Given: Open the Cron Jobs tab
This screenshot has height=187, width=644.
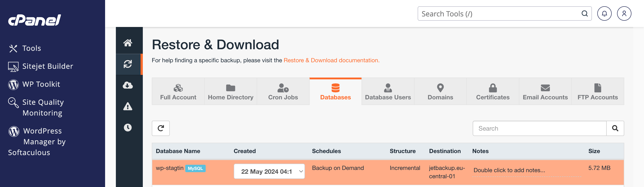Looking at the screenshot, I should (283, 91).
